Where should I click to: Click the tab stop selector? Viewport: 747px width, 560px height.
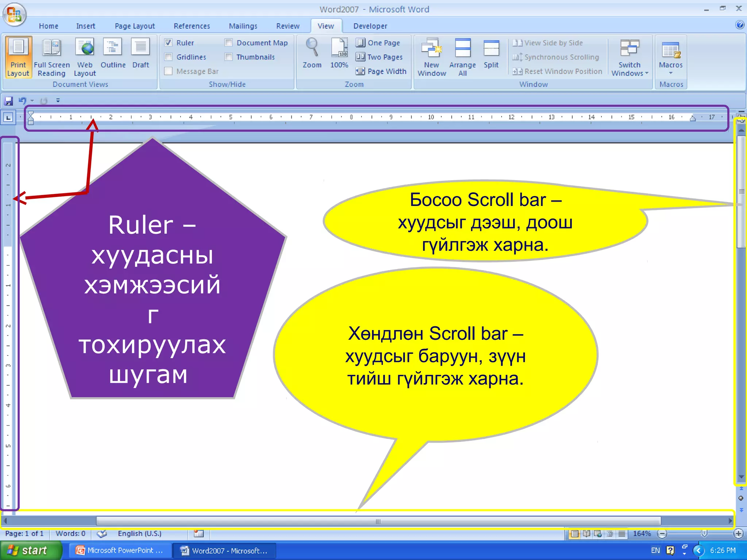click(x=8, y=117)
